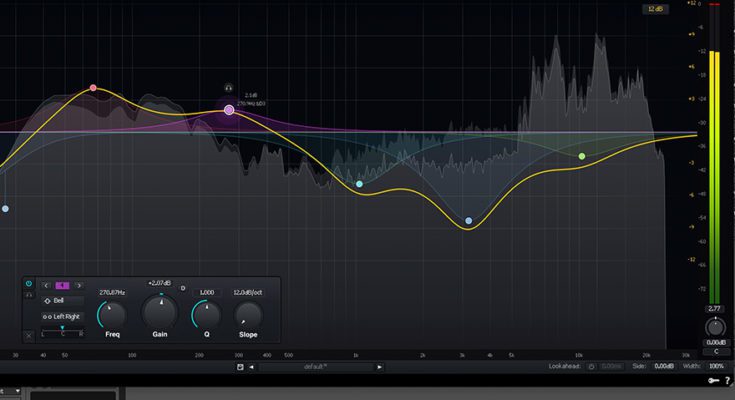Go to the previous band with left arrow

pos(46,285)
